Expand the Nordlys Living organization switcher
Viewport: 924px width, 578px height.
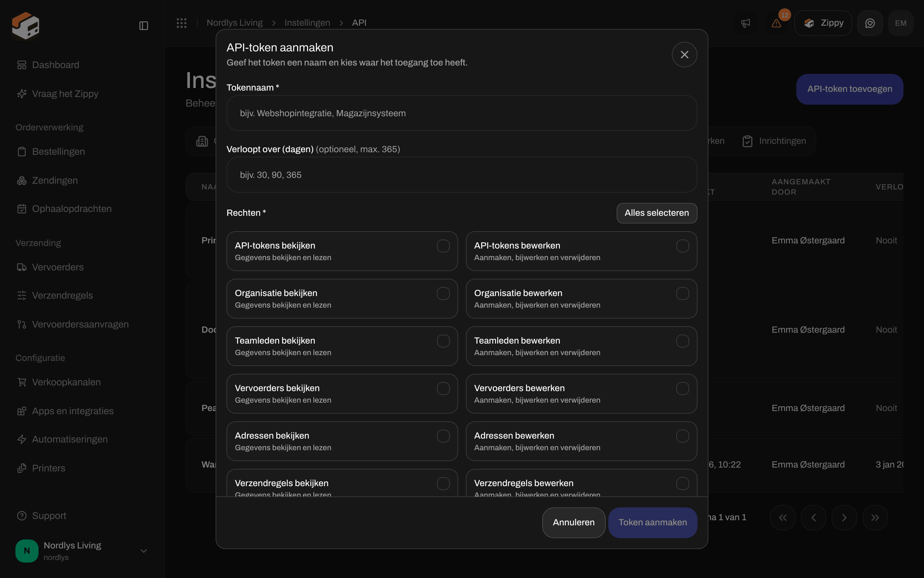pyautogui.click(x=82, y=551)
